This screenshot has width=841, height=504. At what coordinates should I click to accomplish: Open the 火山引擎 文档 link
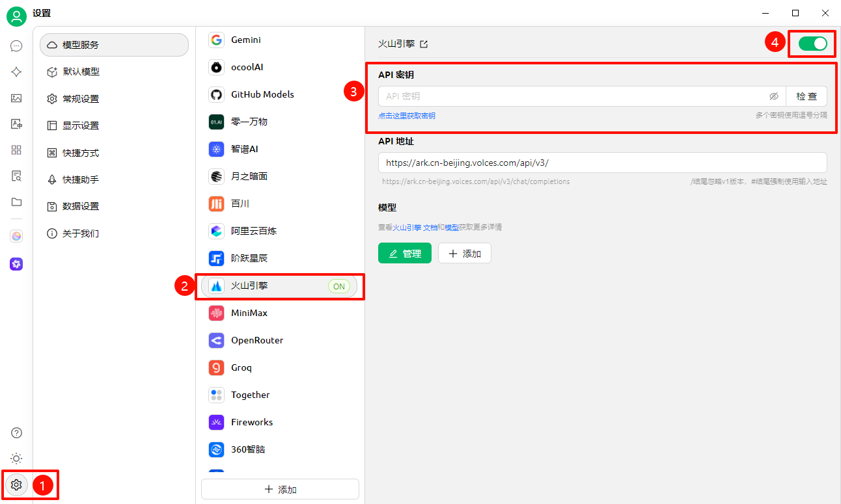pyautogui.click(x=415, y=228)
